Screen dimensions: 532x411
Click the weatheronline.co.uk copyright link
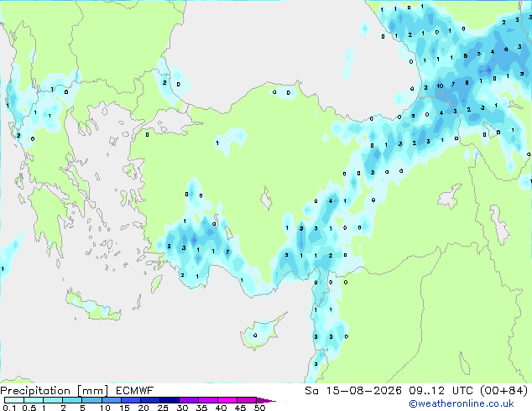[462, 403]
